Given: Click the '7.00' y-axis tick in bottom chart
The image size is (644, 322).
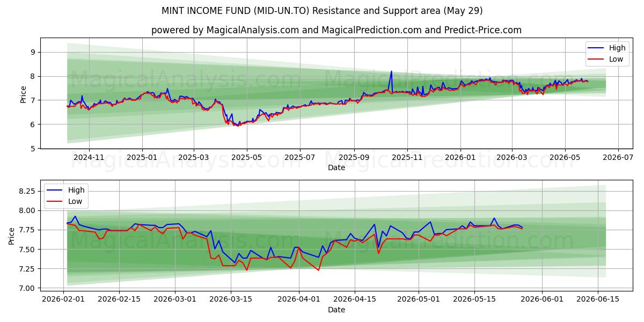Looking at the screenshot, I should [28, 288].
